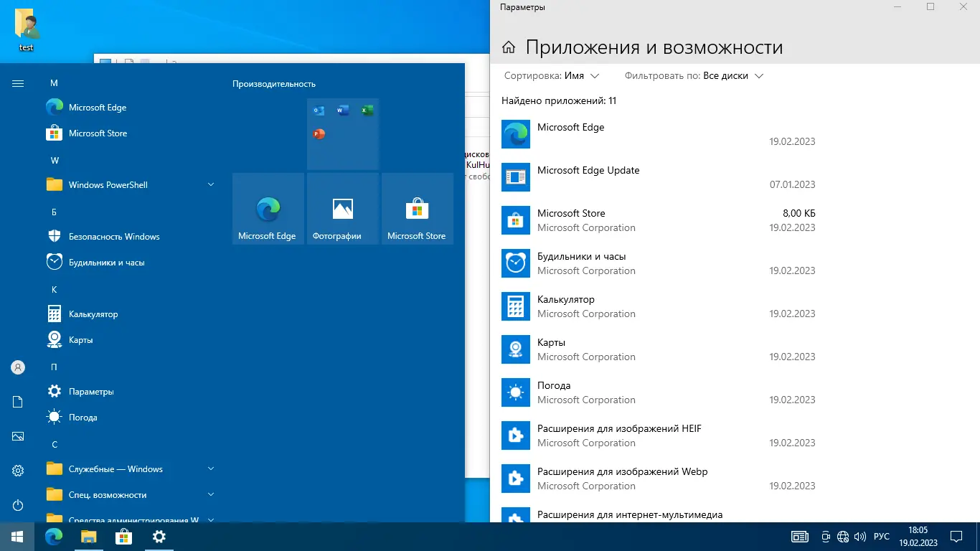This screenshot has height=551, width=980.
Task: Click the Power icon in the Start sidebar
Action: point(17,505)
